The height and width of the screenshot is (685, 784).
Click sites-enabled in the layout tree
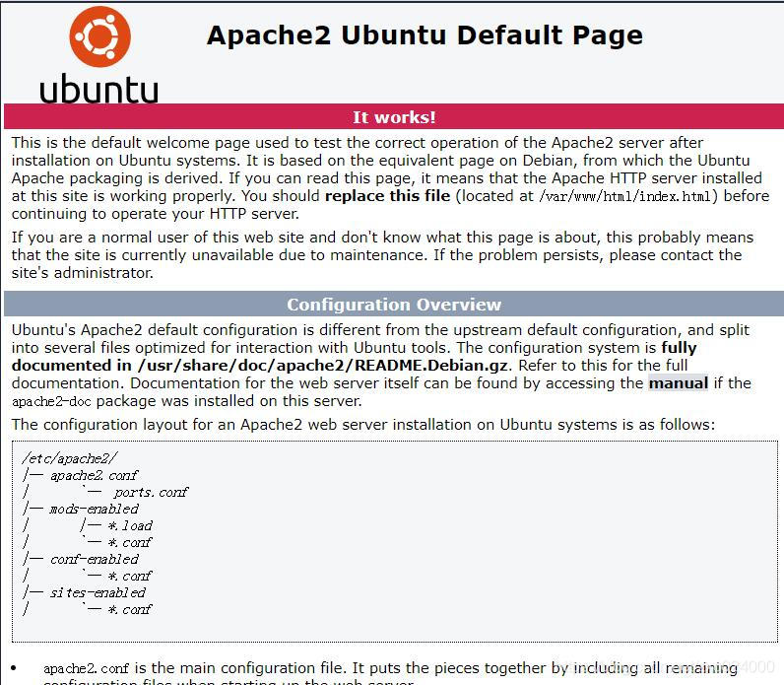pyautogui.click(x=98, y=593)
